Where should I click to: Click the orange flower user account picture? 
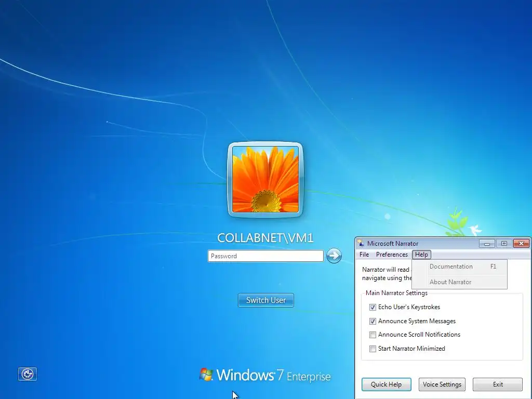[265, 179]
